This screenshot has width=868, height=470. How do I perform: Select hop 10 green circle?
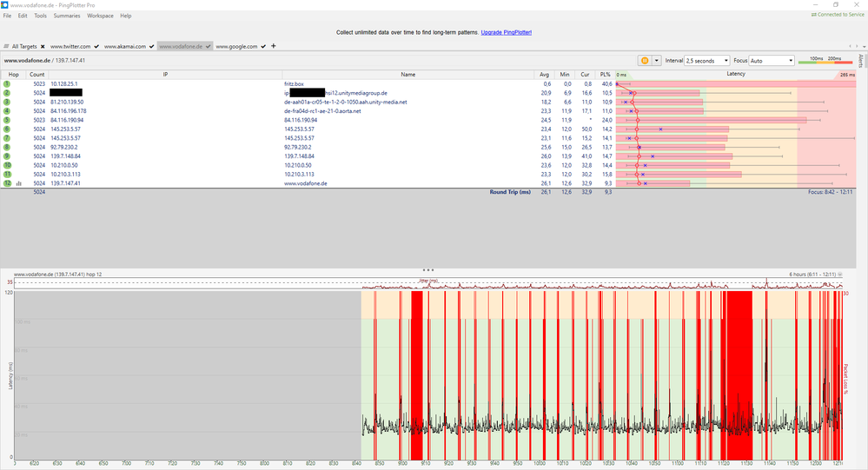coord(7,165)
